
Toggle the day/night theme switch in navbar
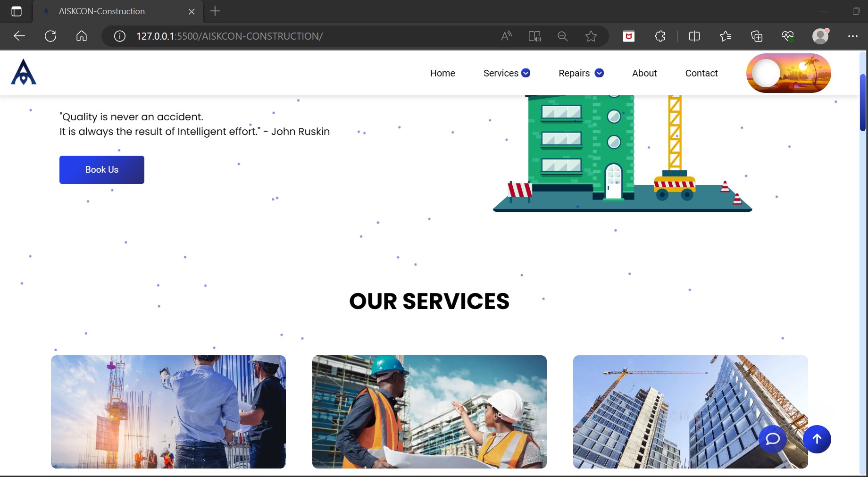click(x=788, y=73)
